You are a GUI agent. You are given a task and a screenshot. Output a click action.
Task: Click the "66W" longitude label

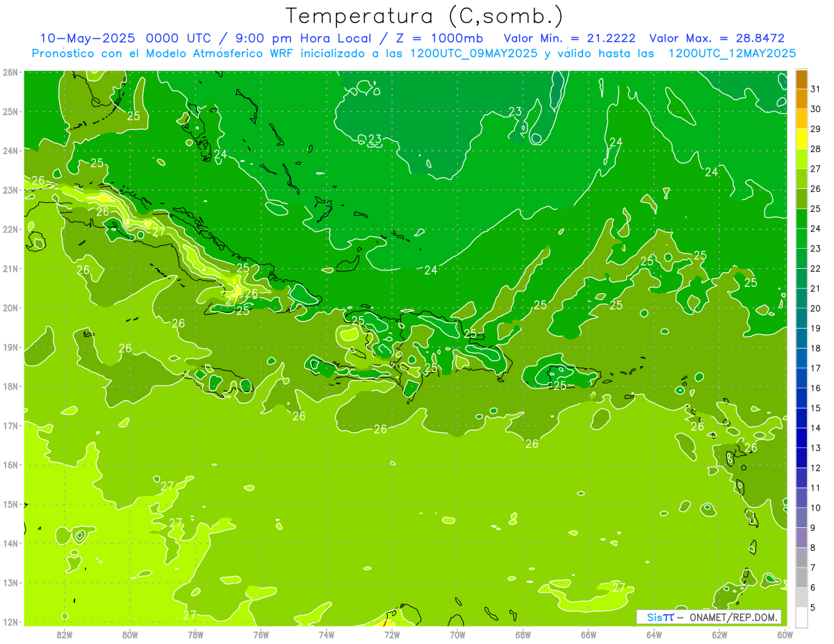coord(588,634)
